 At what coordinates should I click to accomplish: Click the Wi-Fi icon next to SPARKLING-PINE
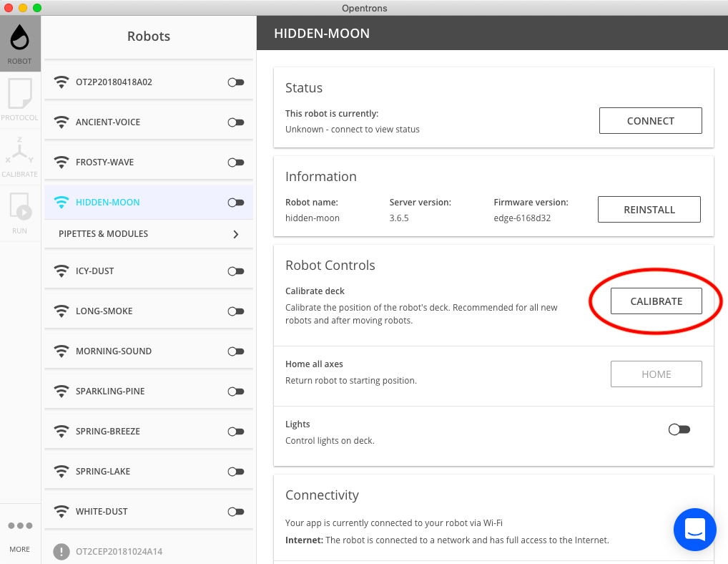click(x=62, y=392)
